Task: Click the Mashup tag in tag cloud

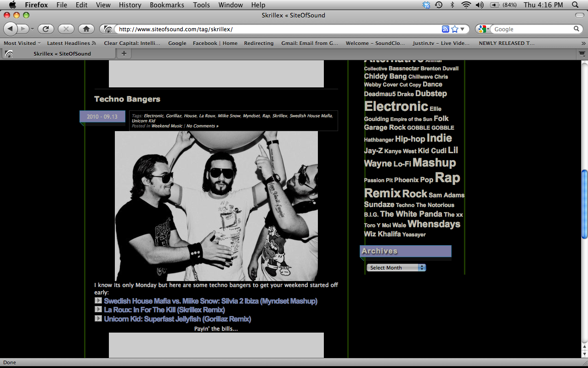Action: coord(434,162)
